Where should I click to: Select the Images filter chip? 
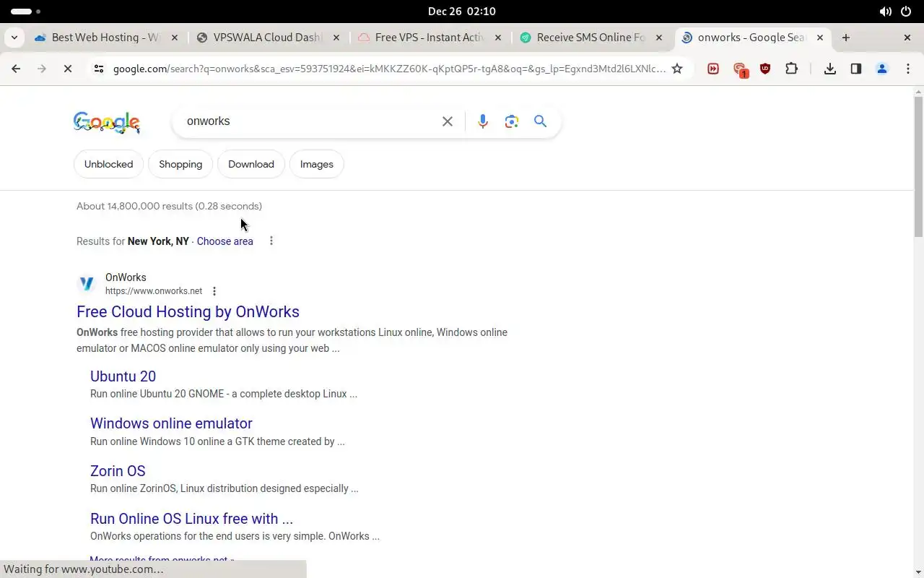tap(317, 164)
